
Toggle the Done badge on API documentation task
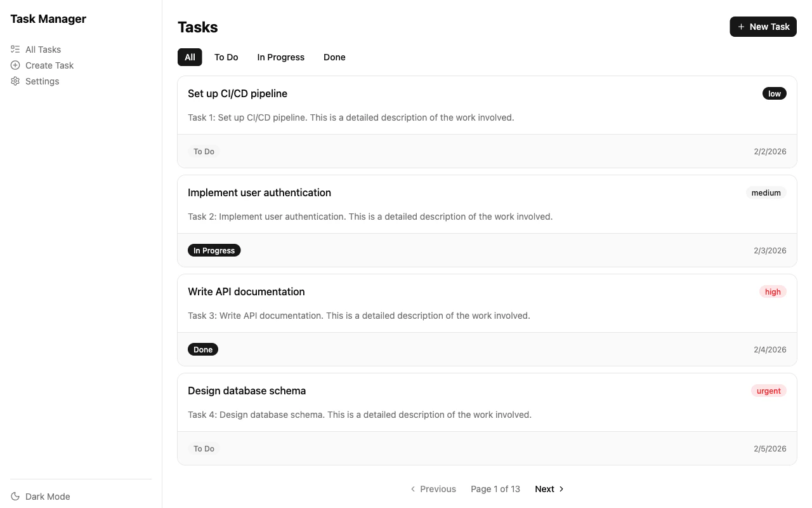203,349
